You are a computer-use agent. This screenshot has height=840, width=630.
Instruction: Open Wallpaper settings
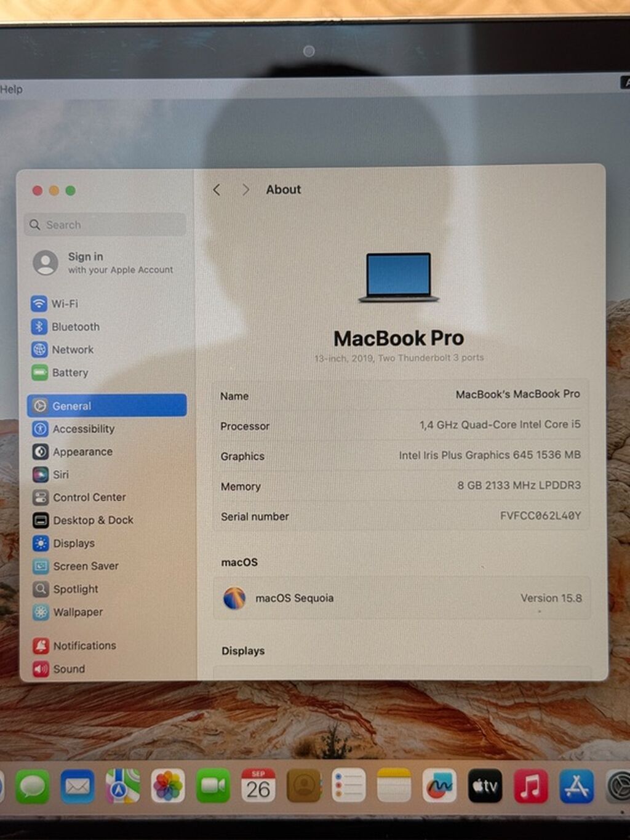(68, 612)
